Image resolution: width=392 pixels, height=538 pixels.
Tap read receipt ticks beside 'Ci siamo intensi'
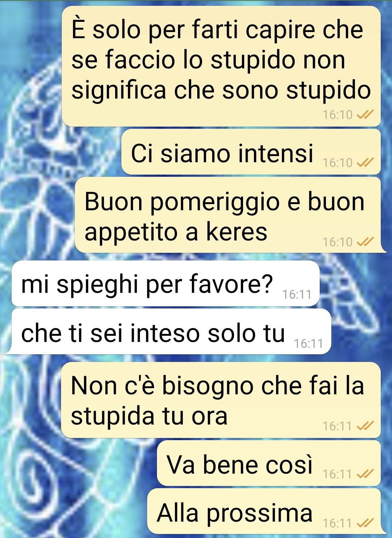pos(365,163)
